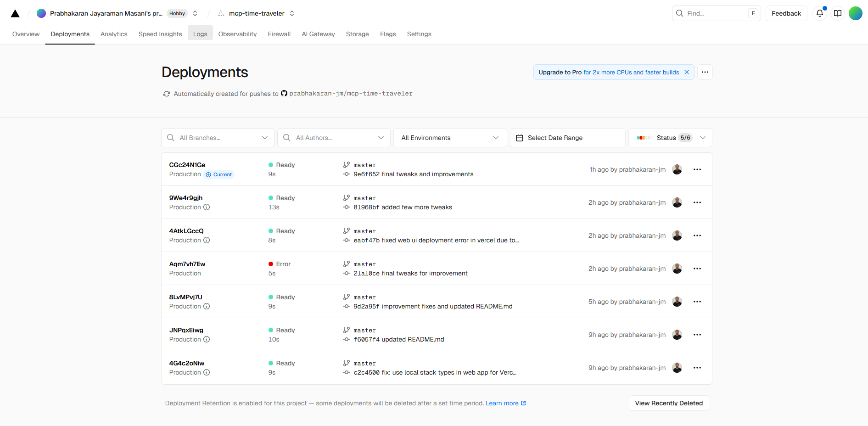868x426 pixels.
Task: Click the calendar icon in Select Date Range
Action: pyautogui.click(x=520, y=138)
